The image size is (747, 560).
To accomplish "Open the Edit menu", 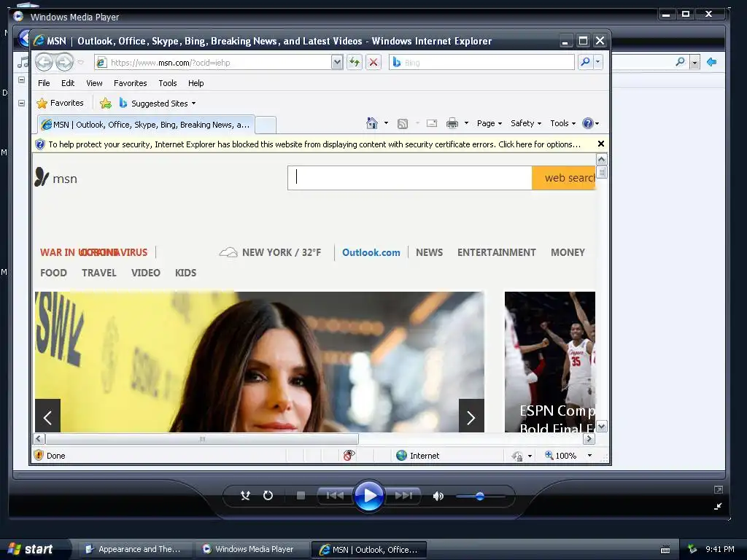I will coord(68,83).
